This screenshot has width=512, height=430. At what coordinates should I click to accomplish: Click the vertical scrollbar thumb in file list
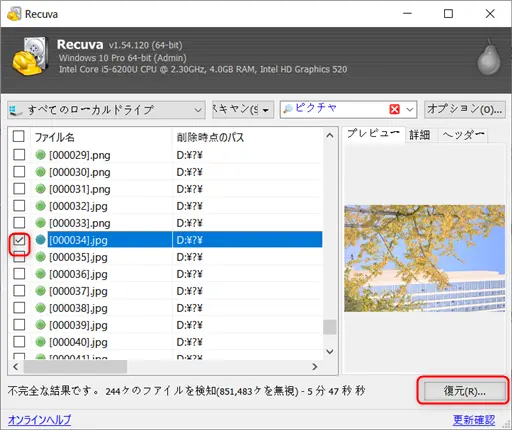[330, 327]
